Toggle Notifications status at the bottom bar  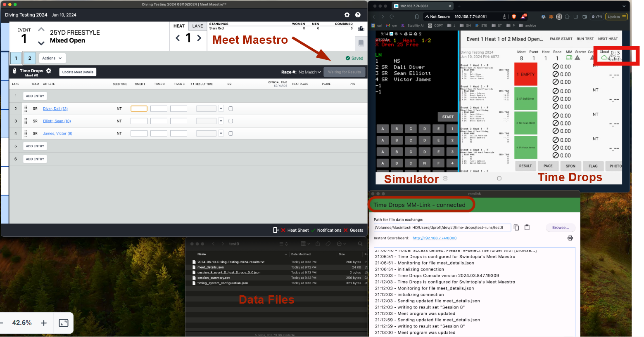pyautogui.click(x=313, y=230)
